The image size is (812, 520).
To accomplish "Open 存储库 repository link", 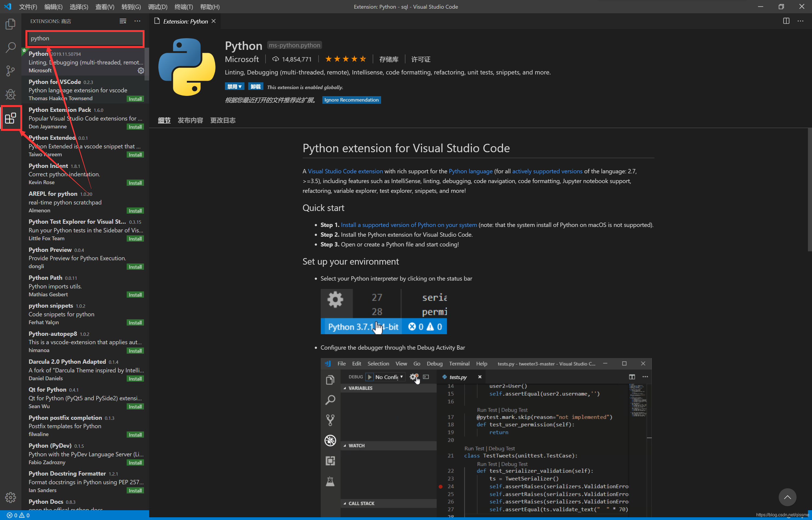I will pyautogui.click(x=389, y=59).
